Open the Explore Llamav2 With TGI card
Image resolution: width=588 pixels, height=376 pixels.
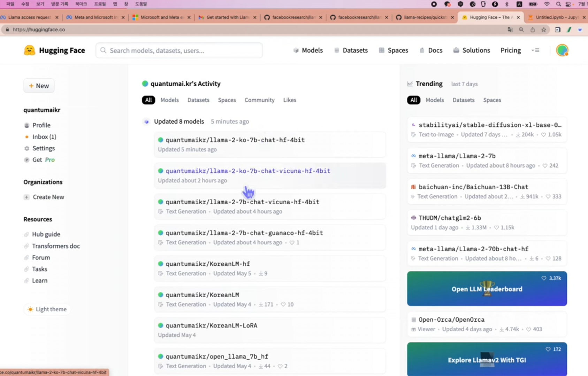[487, 359]
